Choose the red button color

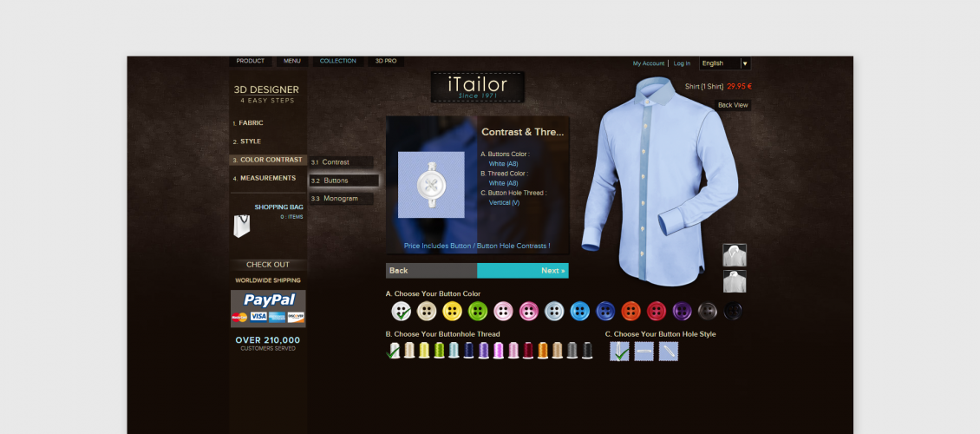[657, 311]
